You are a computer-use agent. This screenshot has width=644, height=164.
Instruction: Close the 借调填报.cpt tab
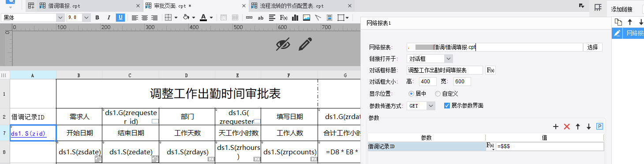coord(138,6)
